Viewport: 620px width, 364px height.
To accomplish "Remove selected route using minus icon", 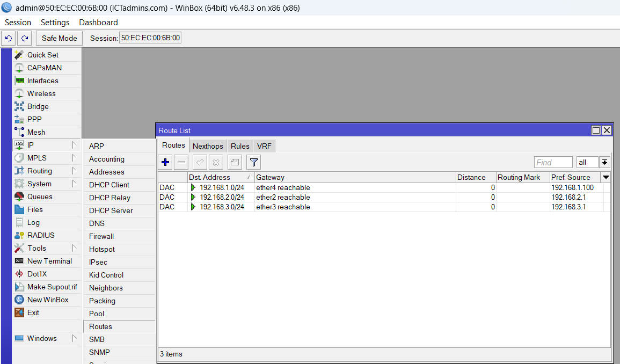I will click(x=181, y=162).
